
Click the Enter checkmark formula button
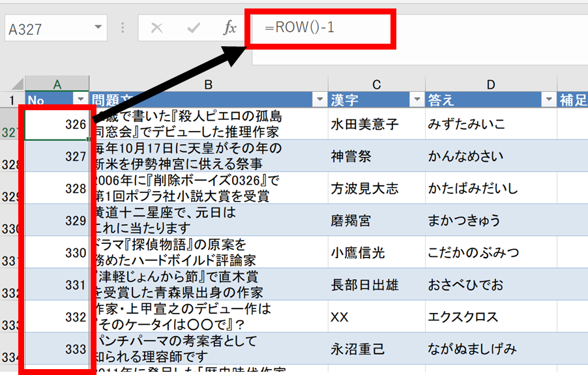[194, 28]
